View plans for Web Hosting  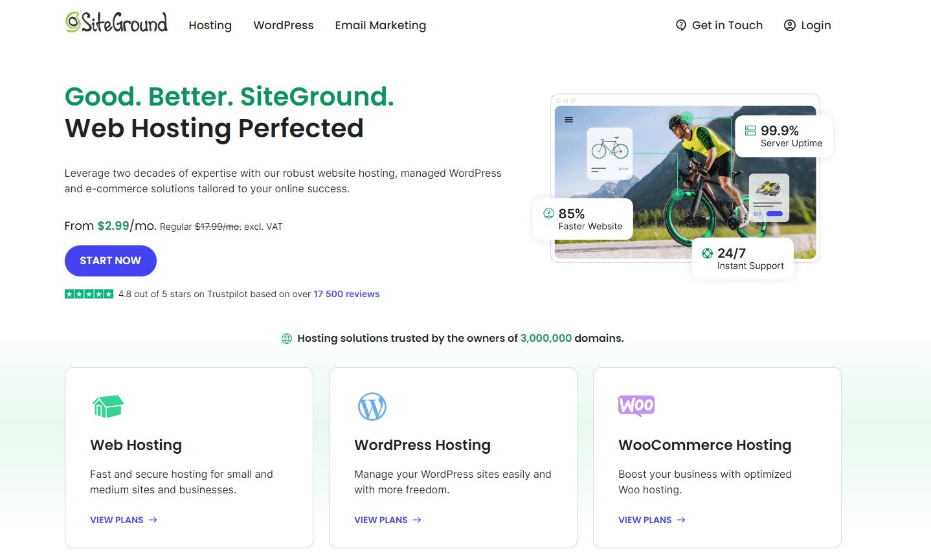click(123, 520)
